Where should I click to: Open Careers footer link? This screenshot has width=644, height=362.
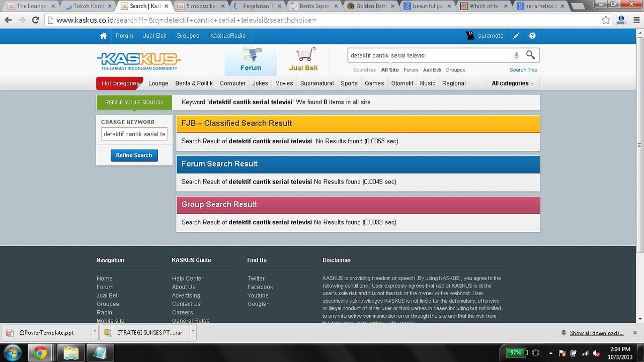(183, 312)
